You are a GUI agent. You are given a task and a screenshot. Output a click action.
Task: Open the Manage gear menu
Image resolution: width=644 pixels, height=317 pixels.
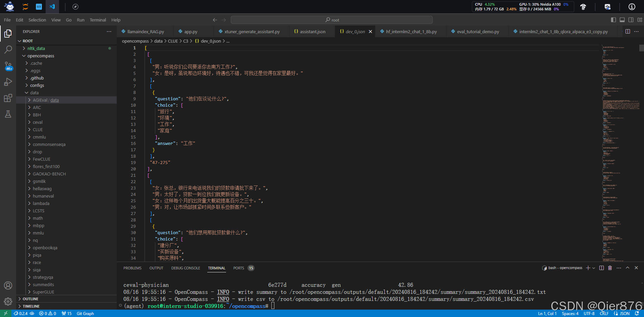[8, 301]
